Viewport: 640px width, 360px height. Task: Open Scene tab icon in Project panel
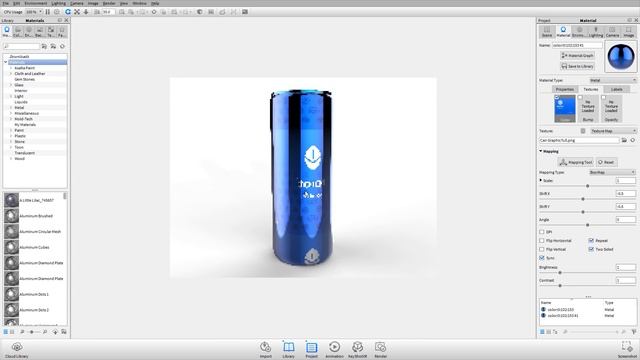pyautogui.click(x=547, y=31)
